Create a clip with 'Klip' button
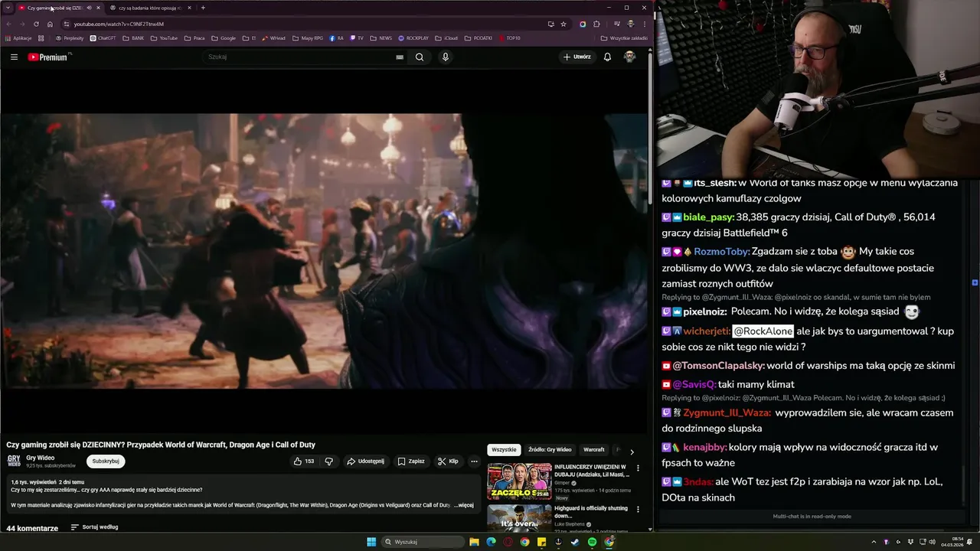 448,461
